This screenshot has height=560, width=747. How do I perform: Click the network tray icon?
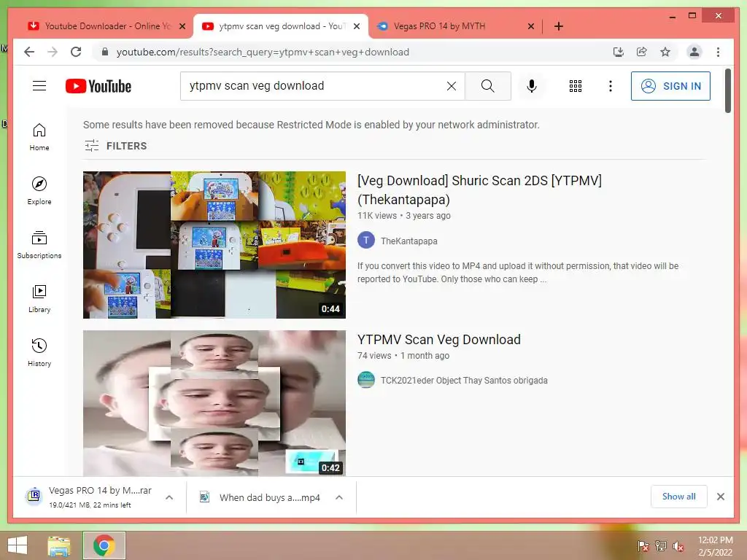click(x=661, y=545)
